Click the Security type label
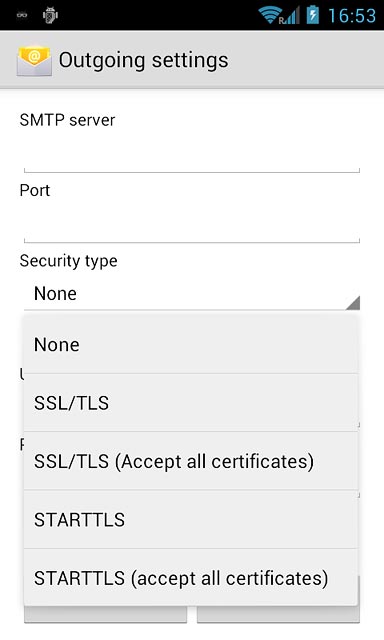 [x=69, y=261]
